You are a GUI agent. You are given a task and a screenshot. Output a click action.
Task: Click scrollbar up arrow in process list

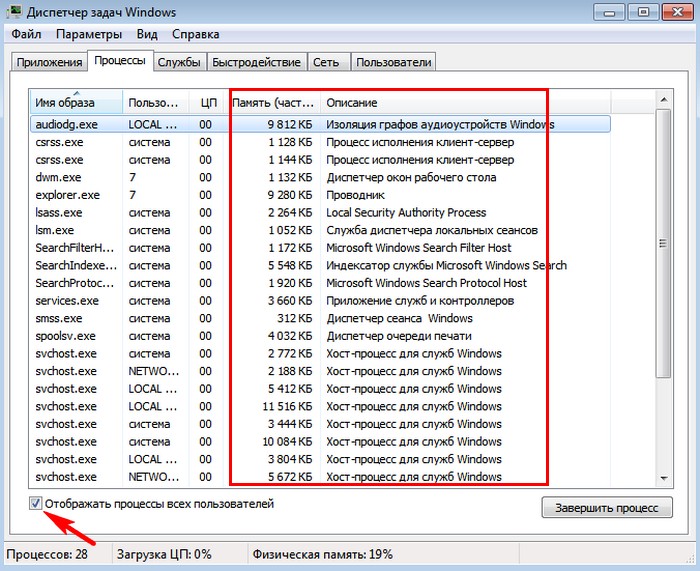click(662, 99)
